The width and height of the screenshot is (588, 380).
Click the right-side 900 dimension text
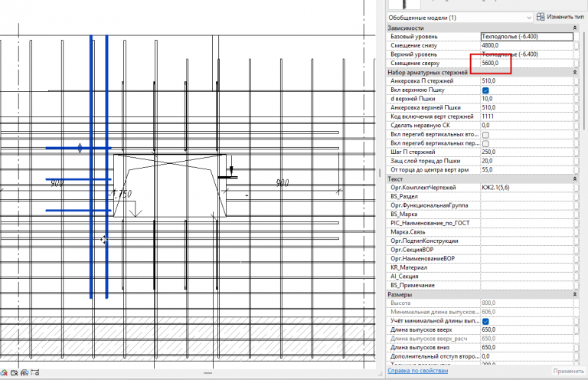pos(283,183)
